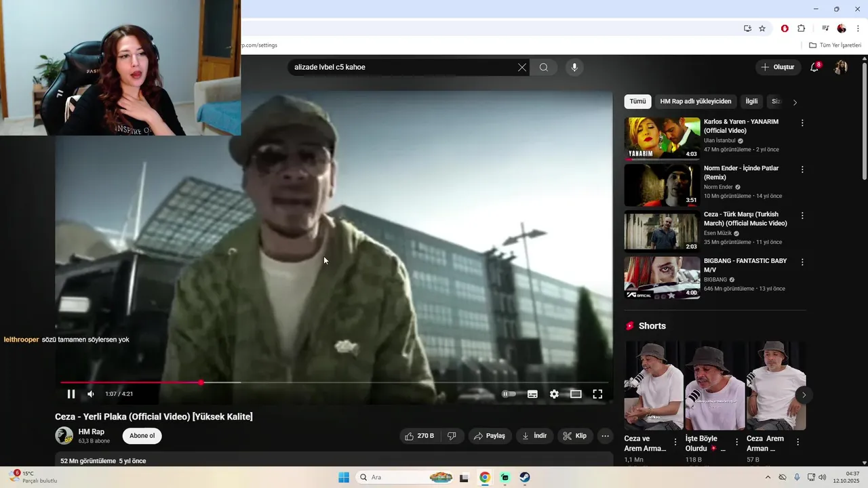This screenshot has width=868, height=488.
Task: Open options for the BIGBANG FANTASTIC BABY video
Action: point(802,262)
